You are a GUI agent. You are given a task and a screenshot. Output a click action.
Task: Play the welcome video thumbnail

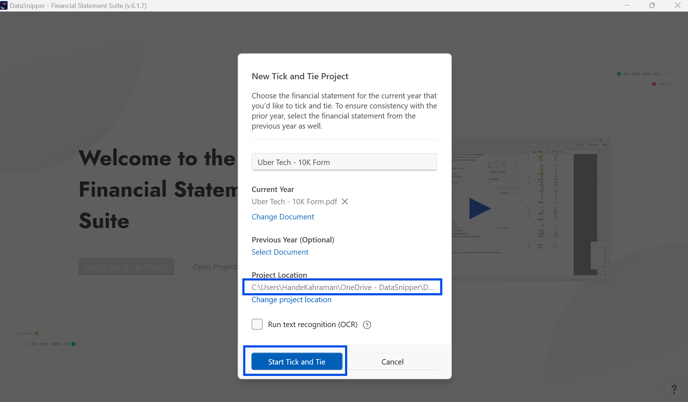(479, 208)
